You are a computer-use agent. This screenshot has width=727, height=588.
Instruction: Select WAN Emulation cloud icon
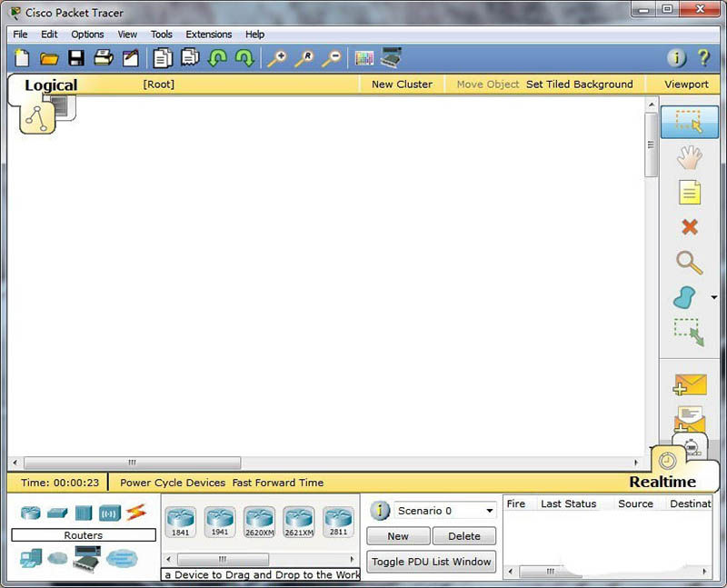pyautogui.click(x=57, y=558)
